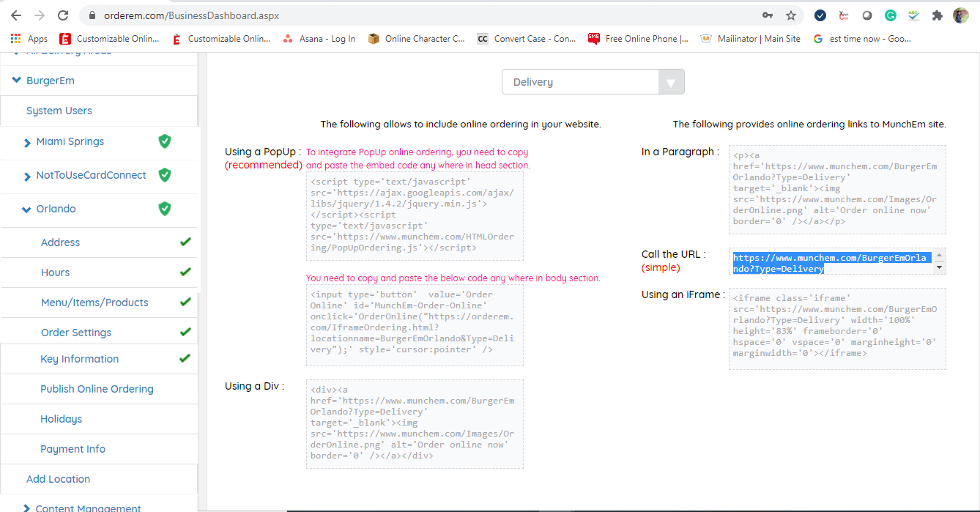The image size is (980, 512).
Task: Click the green shield beside Orlando
Action: 165,209
